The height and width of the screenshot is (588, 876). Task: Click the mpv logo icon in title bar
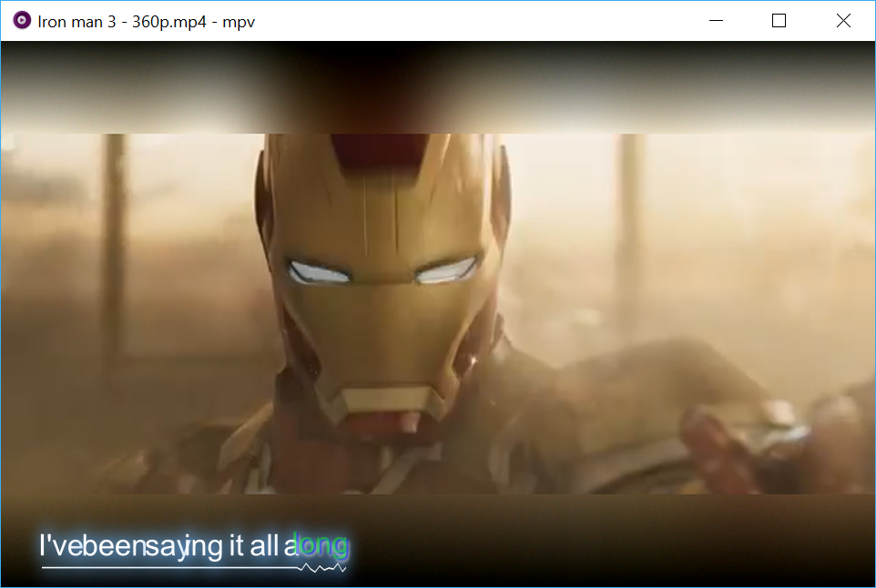pyautogui.click(x=22, y=21)
